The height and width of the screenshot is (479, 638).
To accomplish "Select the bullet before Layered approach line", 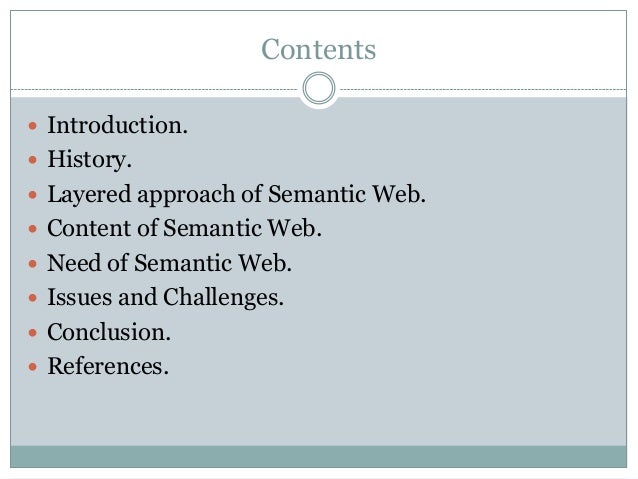I will 32,196.
